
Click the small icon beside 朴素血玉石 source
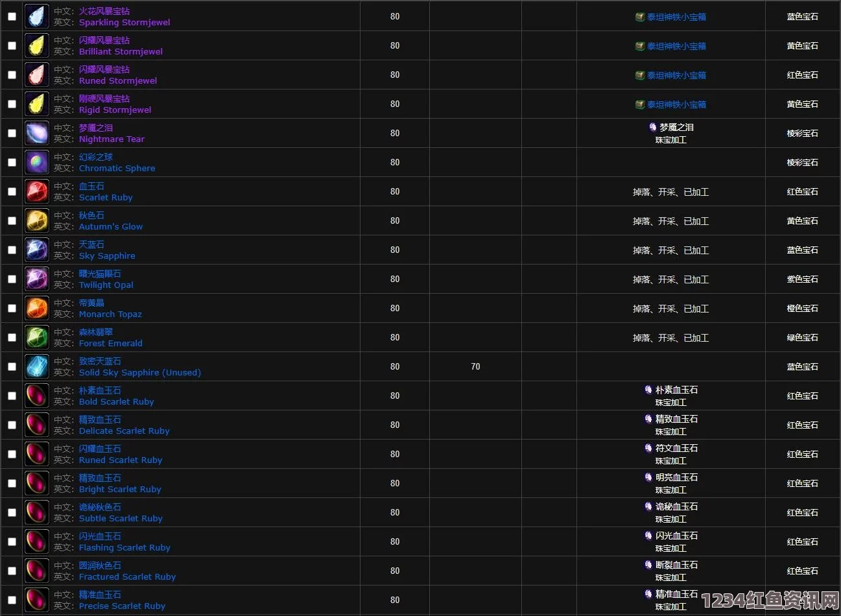click(648, 390)
